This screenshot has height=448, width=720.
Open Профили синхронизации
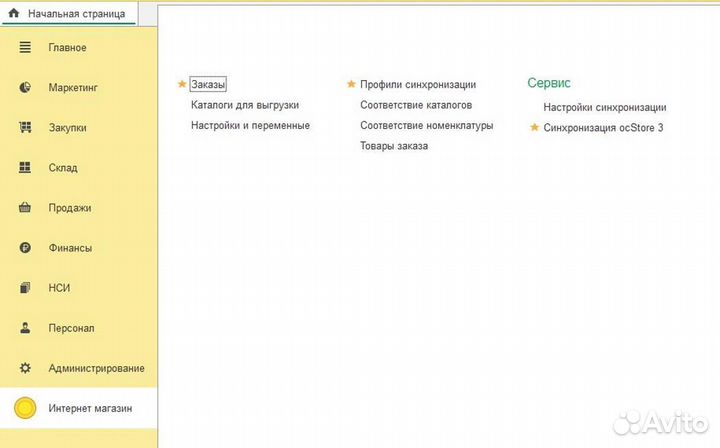tap(418, 84)
